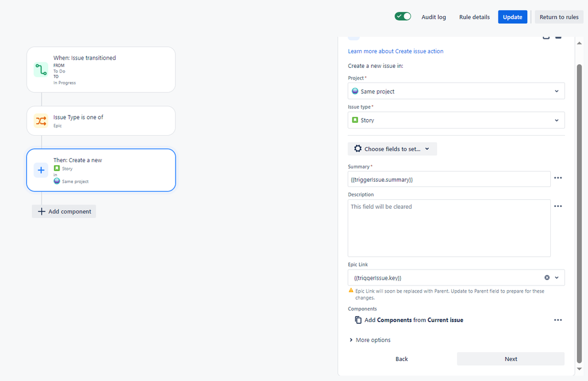588x381 pixels.
Task: Click the issue transitioned trigger icon
Action: pyautogui.click(x=41, y=70)
